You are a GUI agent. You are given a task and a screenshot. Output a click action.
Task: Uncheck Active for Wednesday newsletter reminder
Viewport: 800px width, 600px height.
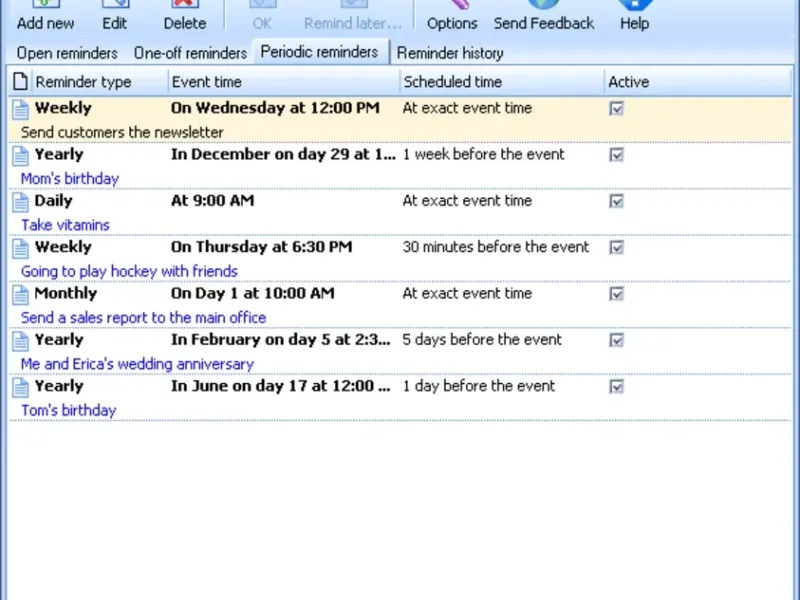pyautogui.click(x=616, y=108)
